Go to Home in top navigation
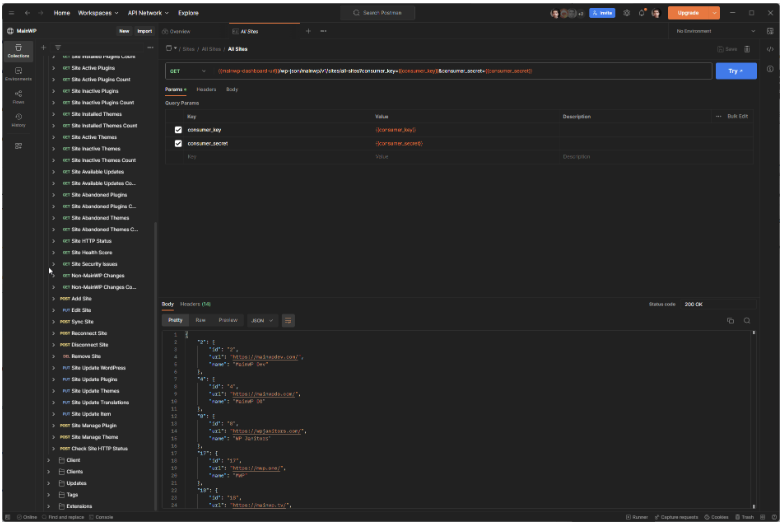 pyautogui.click(x=62, y=13)
